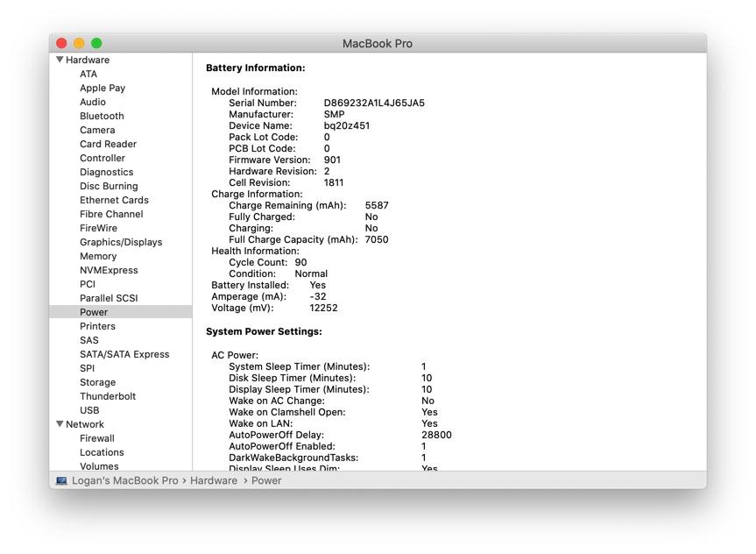Viewport: 756px width, 554px height.
Task: Open the Apple Pay section
Action: click(102, 88)
